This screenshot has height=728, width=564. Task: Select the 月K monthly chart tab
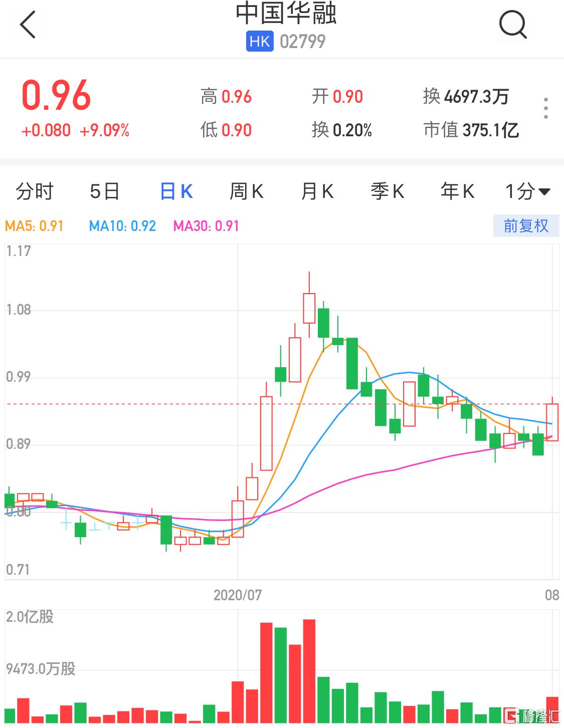pyautogui.click(x=317, y=191)
